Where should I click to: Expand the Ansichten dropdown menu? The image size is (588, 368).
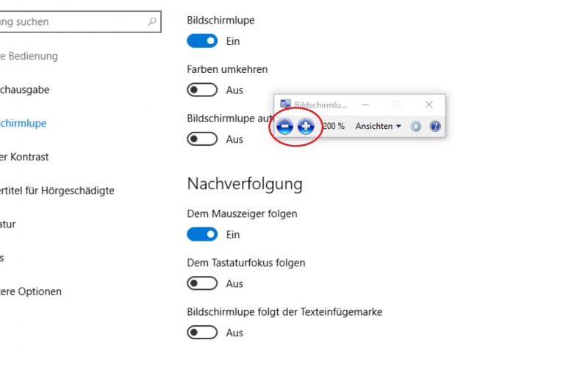click(379, 126)
